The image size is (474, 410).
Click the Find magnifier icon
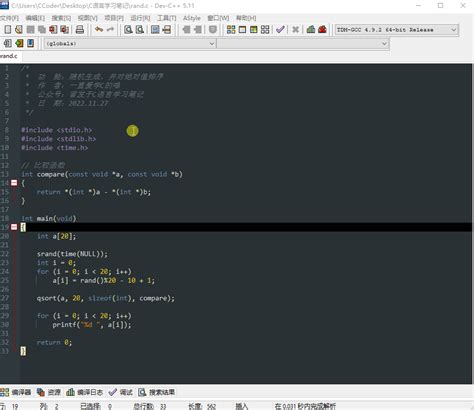128,30
